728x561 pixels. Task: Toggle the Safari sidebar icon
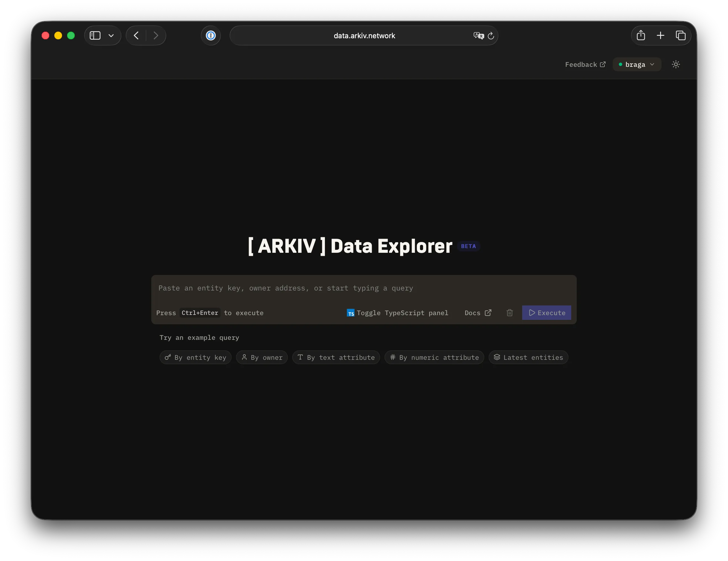coord(95,36)
